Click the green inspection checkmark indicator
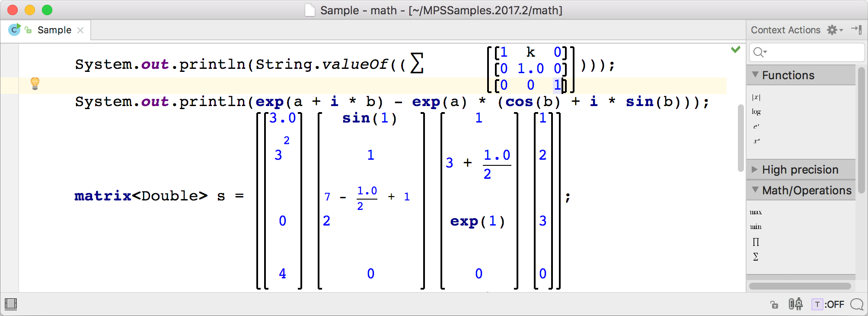 [x=735, y=49]
